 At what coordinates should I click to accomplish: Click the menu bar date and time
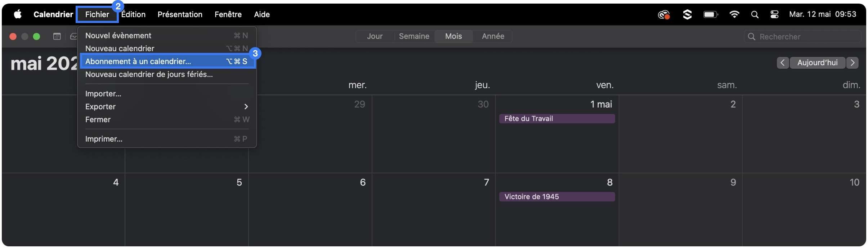822,14
